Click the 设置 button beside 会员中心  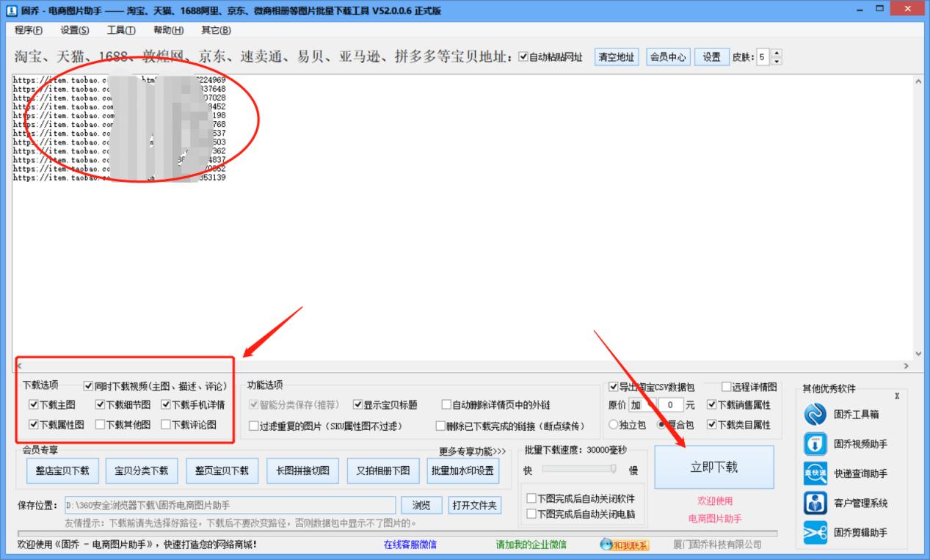(712, 57)
